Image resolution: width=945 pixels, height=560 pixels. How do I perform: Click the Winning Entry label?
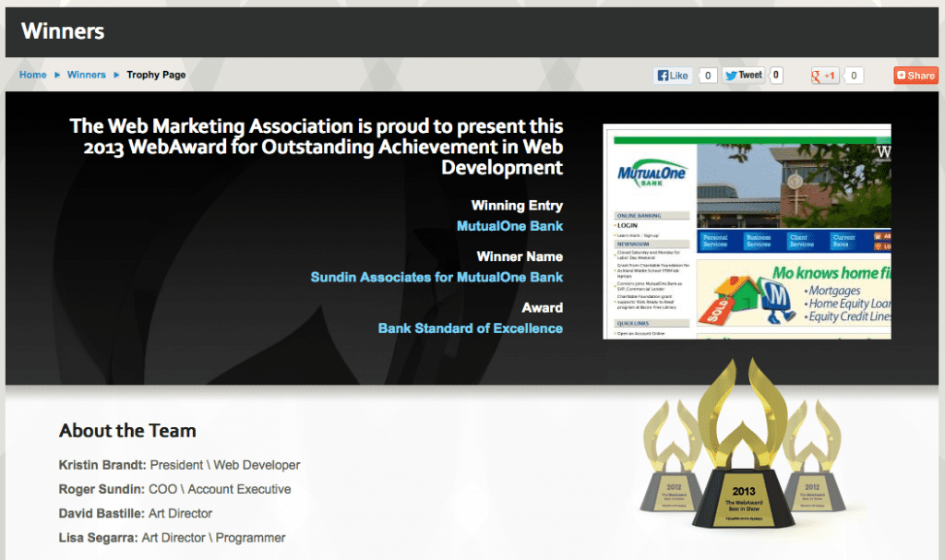[517, 206]
